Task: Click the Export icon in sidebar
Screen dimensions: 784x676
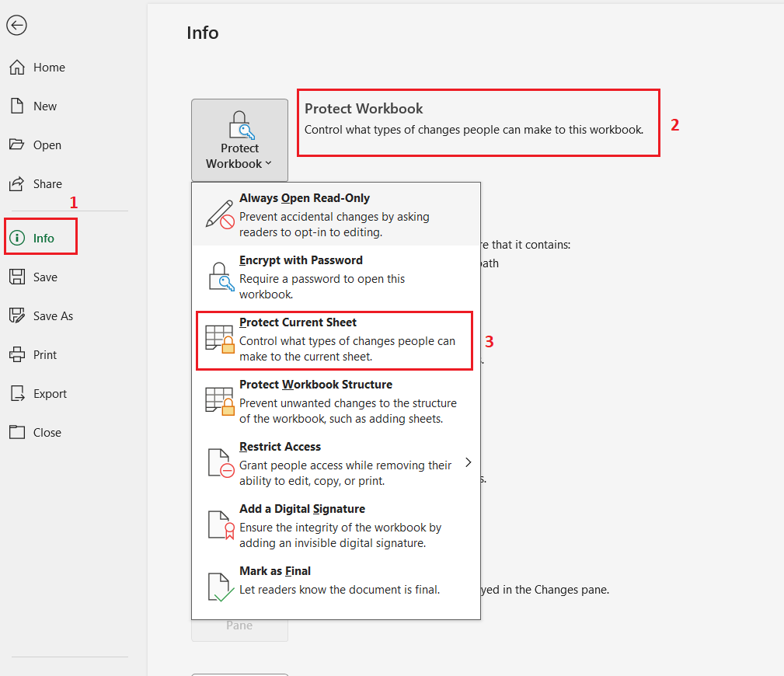Action: coord(17,394)
